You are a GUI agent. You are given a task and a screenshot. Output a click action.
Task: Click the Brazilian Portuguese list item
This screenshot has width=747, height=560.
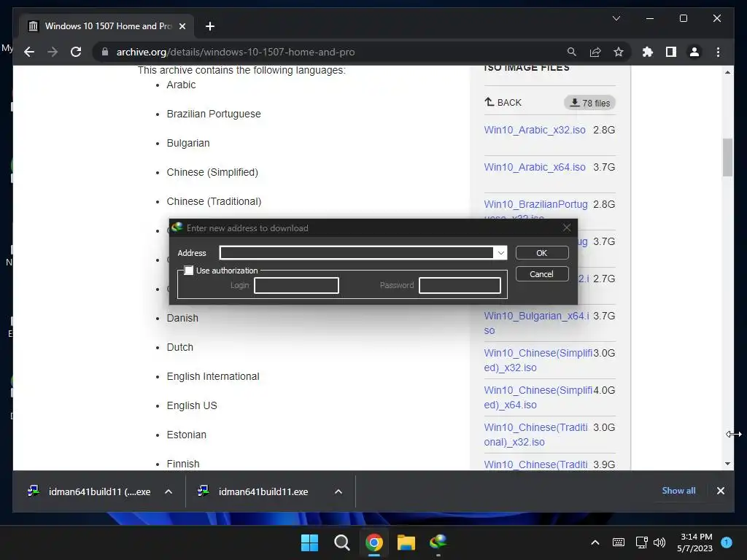(214, 114)
